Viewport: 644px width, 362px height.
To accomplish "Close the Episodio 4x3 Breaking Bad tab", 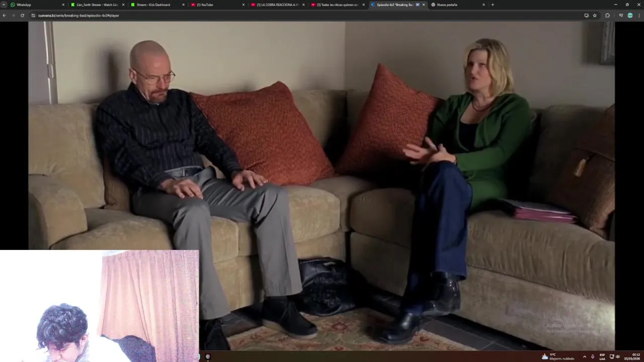I will [424, 5].
